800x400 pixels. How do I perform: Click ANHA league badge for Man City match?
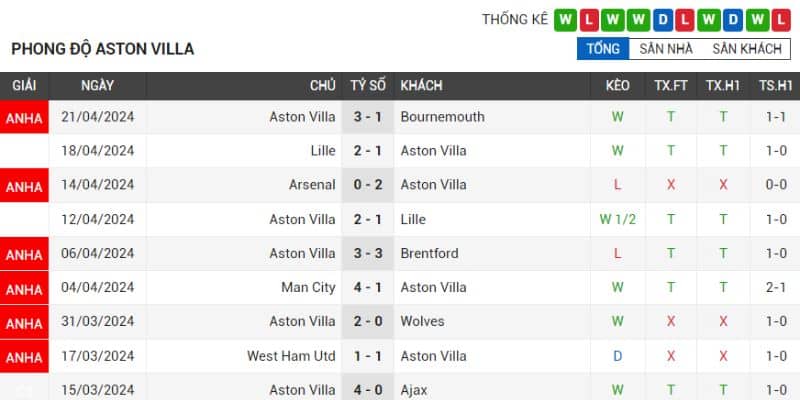click(24, 288)
